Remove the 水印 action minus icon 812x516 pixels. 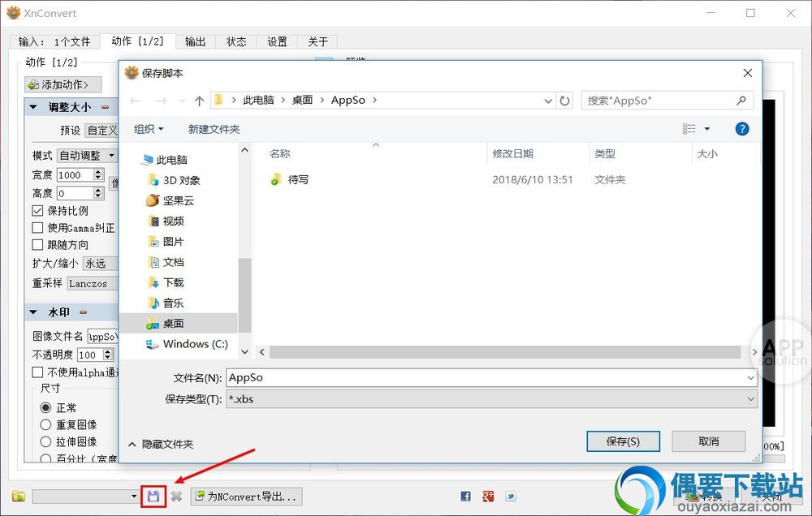(84, 312)
